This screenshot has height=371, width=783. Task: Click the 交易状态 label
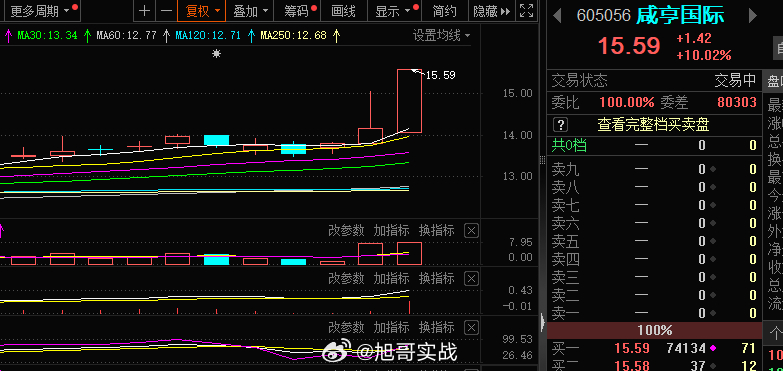pyautogui.click(x=579, y=80)
